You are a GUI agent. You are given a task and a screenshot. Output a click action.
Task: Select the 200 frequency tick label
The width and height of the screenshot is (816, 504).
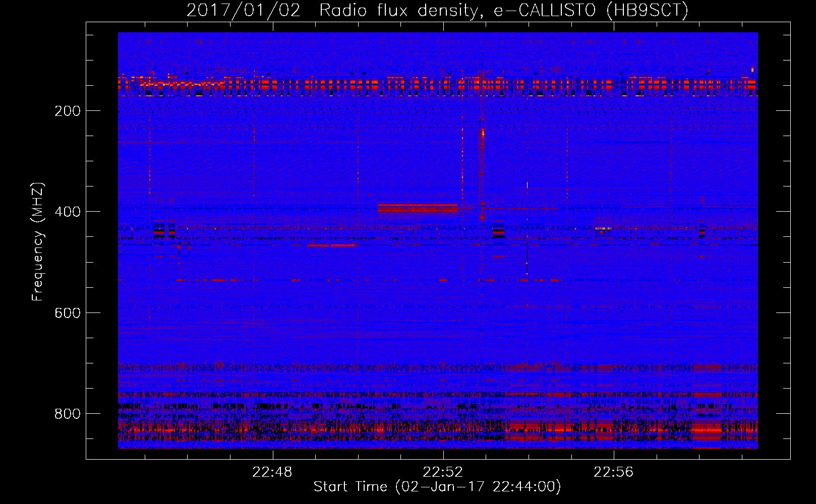(x=68, y=111)
